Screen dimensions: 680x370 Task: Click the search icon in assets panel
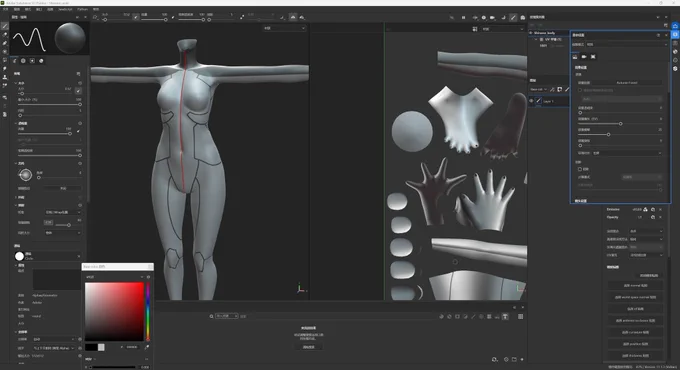[x=212, y=316]
